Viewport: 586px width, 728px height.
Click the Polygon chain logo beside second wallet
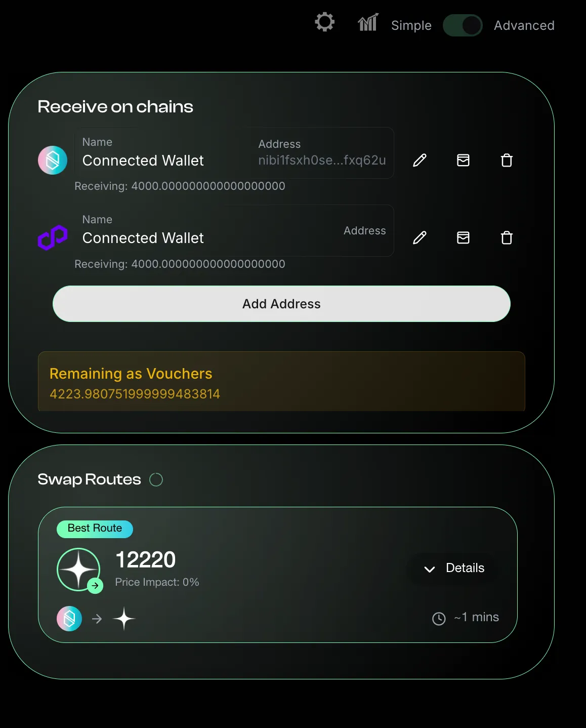coord(53,238)
